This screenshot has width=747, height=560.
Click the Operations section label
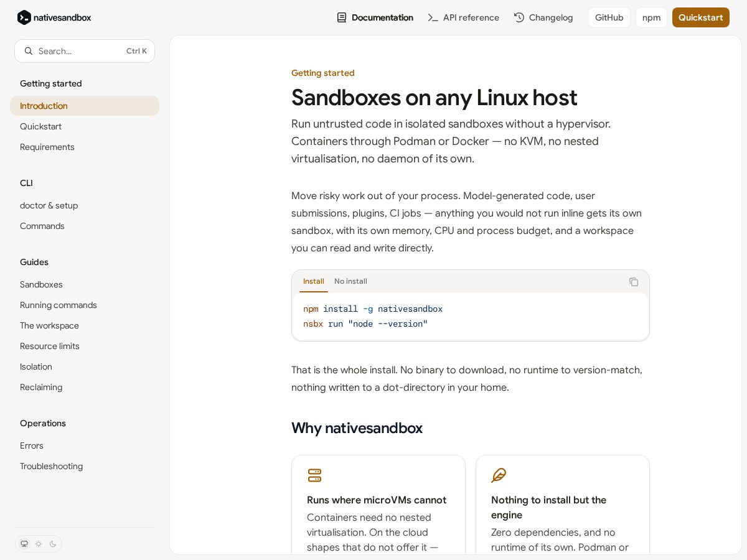click(43, 423)
